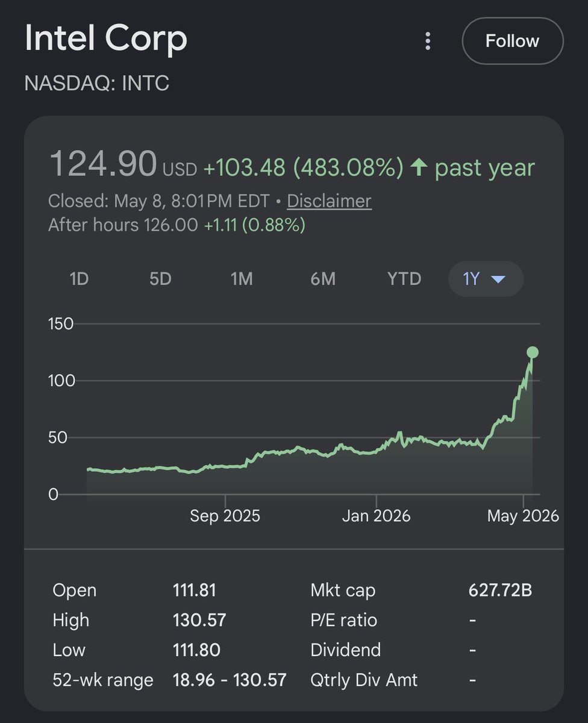Click the Low value 111.80
The image size is (588, 723).
coord(196,650)
